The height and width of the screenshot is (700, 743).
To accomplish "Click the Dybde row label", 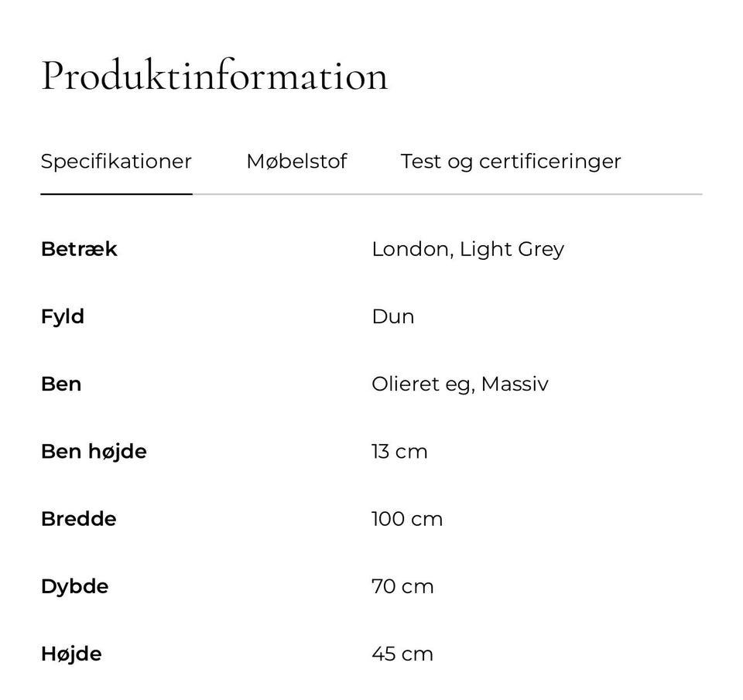I will [74, 586].
